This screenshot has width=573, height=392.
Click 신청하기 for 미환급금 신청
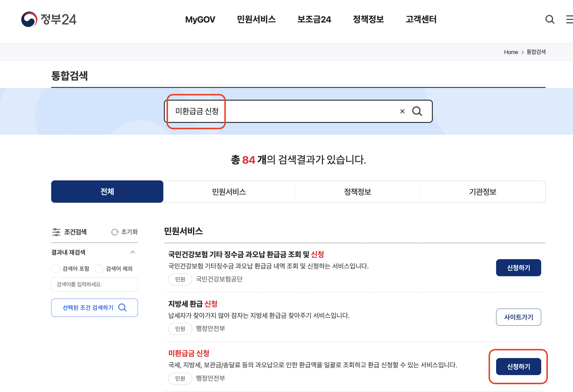point(518,366)
